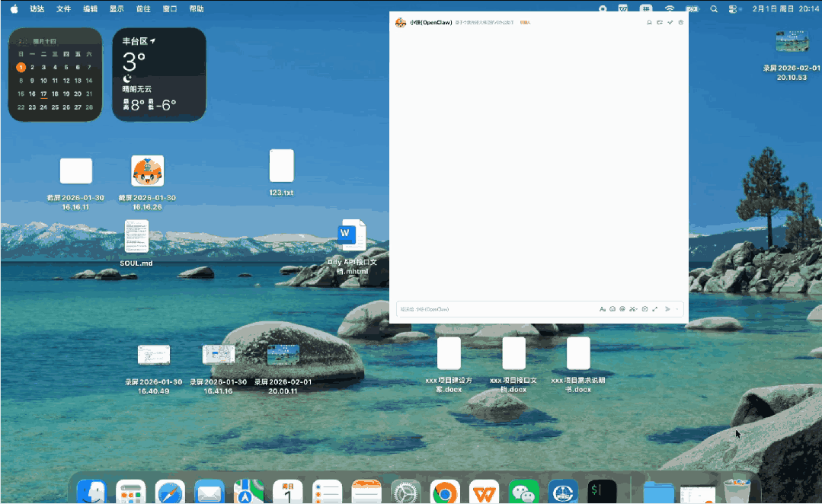The height and width of the screenshot is (504, 822).
Task: Open the Apple menu
Action: click(14, 9)
